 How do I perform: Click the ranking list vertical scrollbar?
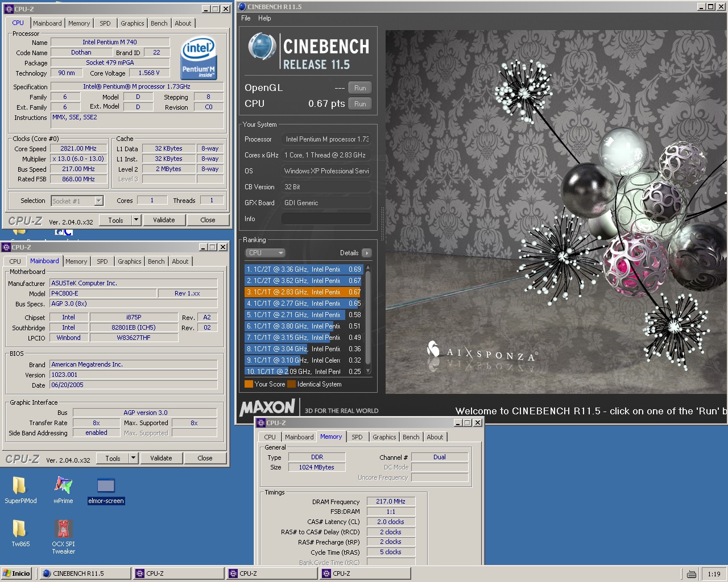[x=368, y=319]
